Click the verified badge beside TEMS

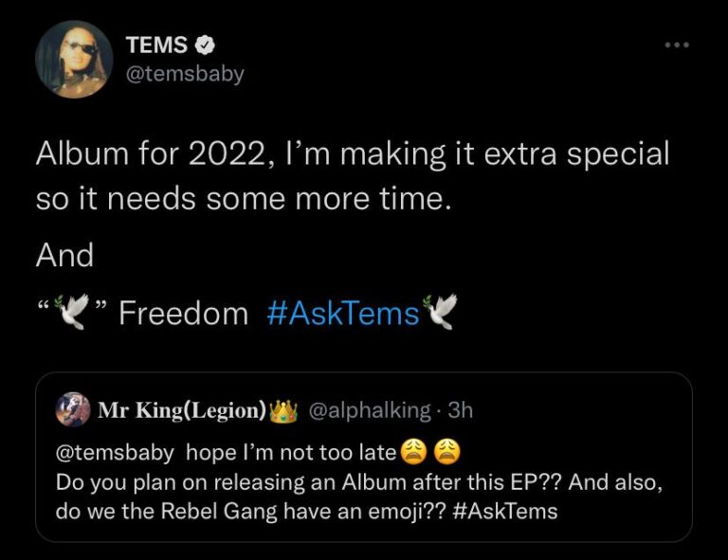tap(205, 45)
